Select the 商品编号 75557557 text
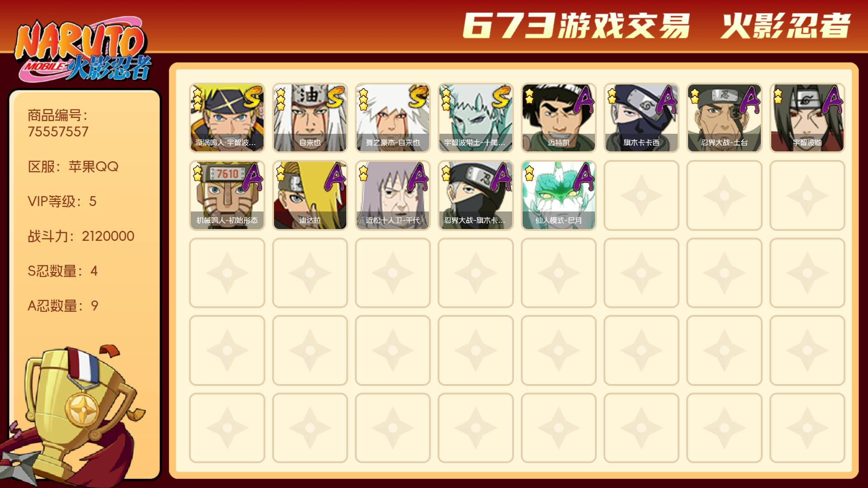The width and height of the screenshot is (868, 488). click(x=58, y=123)
